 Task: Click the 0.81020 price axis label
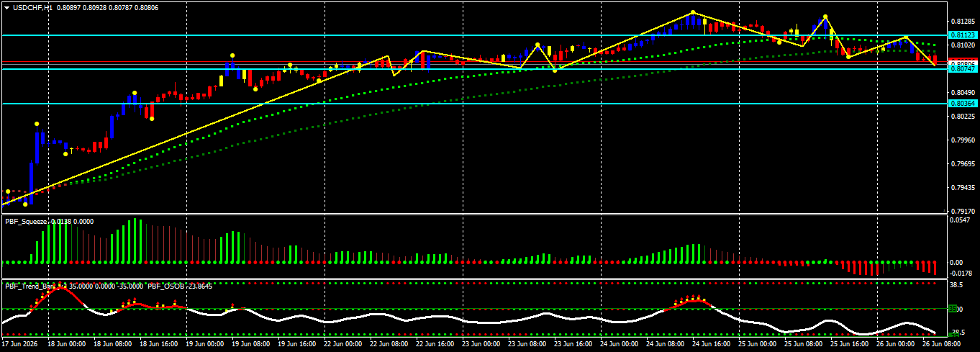(963, 45)
